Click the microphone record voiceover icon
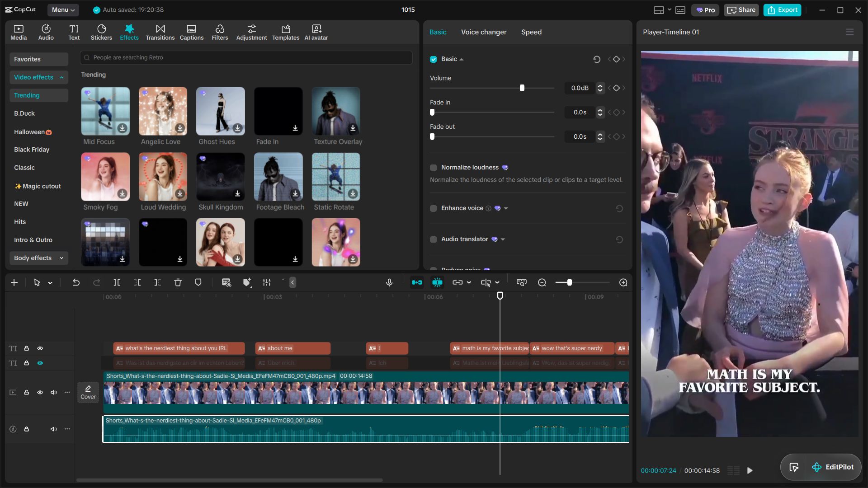Image resolution: width=868 pixels, height=488 pixels. (x=389, y=282)
